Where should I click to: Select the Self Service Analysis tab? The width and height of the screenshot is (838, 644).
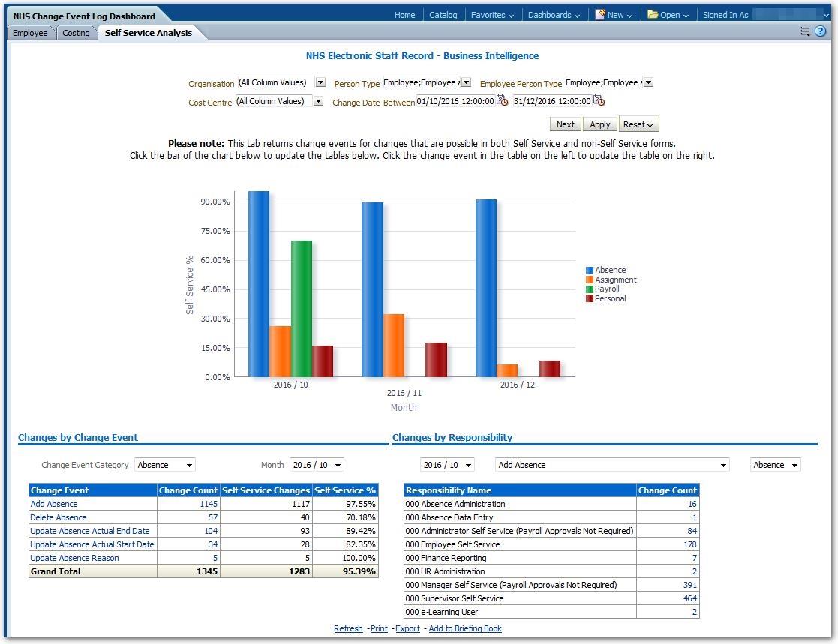click(x=148, y=33)
